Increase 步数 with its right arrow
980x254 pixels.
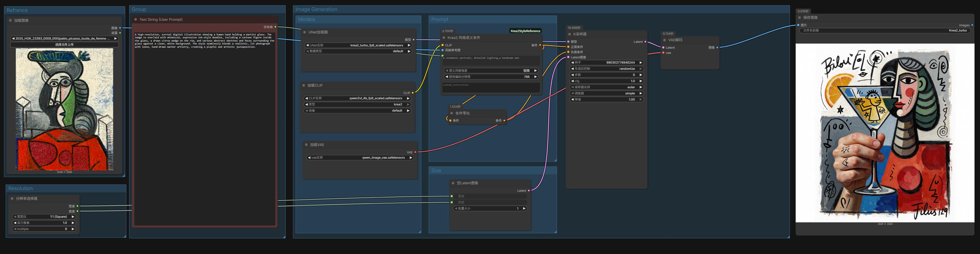[x=641, y=75]
